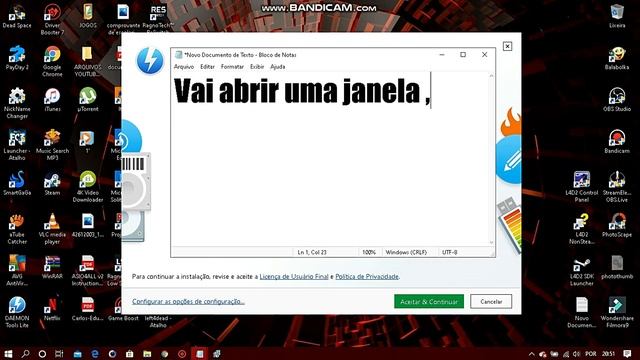
Task: Select the Music Search MP3 desktop icon
Action: [52, 145]
